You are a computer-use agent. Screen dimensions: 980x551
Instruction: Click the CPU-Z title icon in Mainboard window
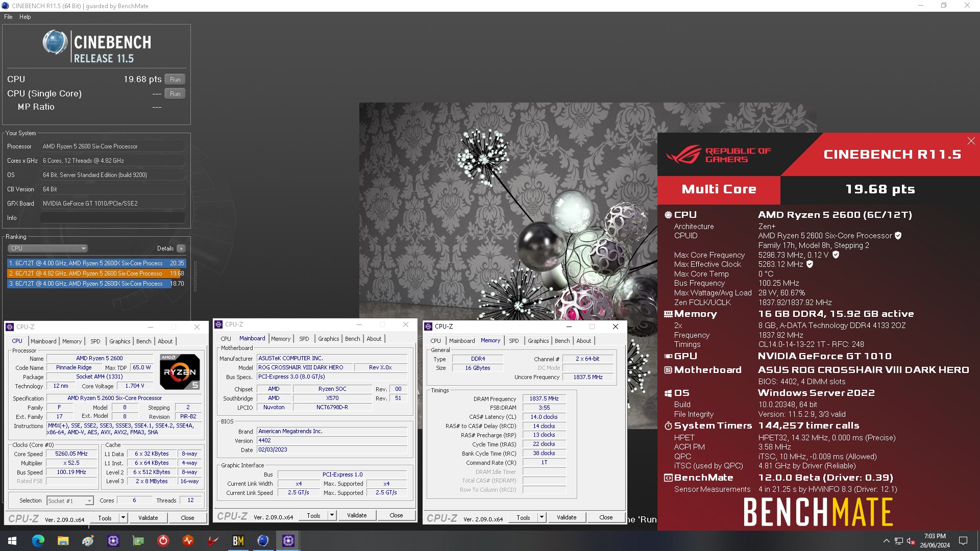click(219, 324)
